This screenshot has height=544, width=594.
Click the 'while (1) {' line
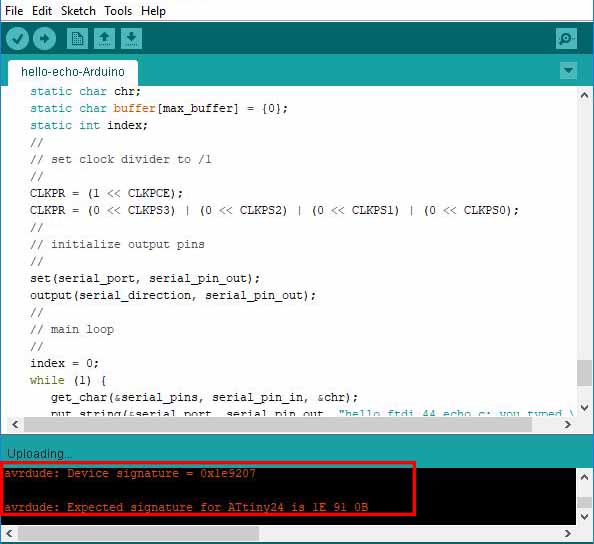68,380
